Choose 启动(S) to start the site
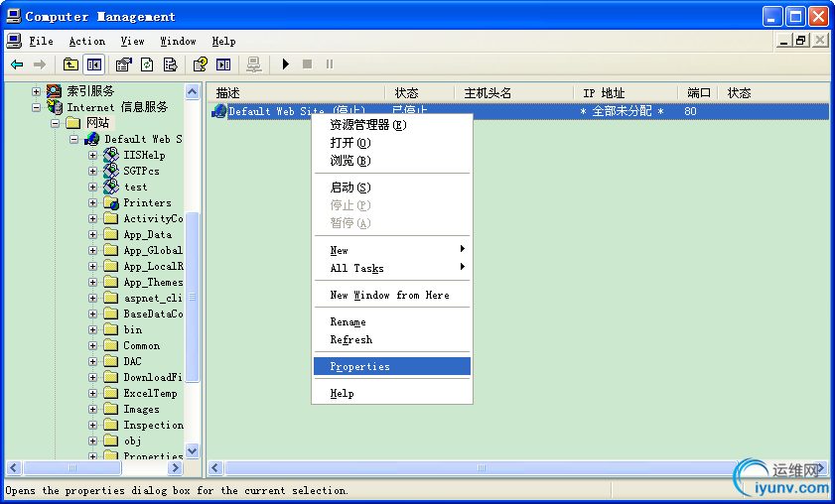This screenshot has height=504, width=835. 392,188
